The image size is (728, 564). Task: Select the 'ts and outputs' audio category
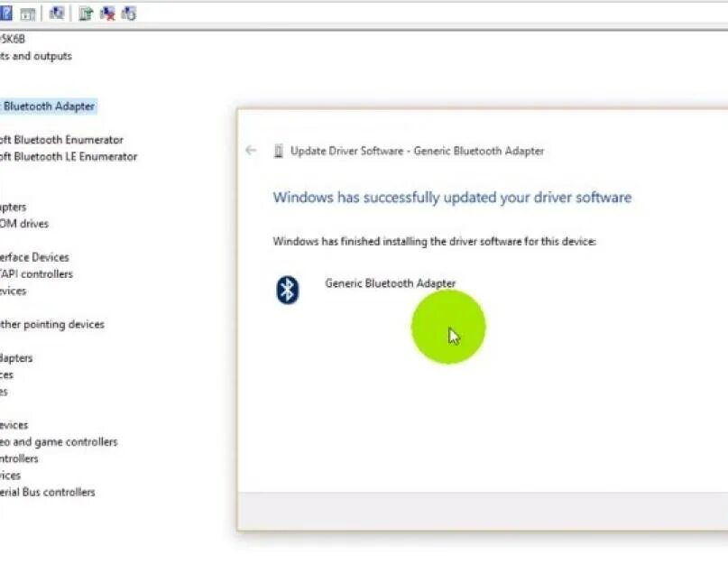tap(36, 56)
